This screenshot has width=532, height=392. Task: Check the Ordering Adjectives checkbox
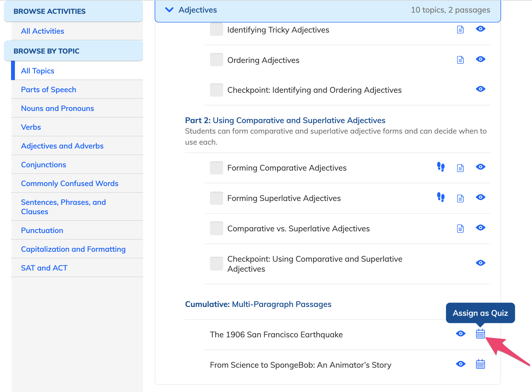(x=217, y=60)
